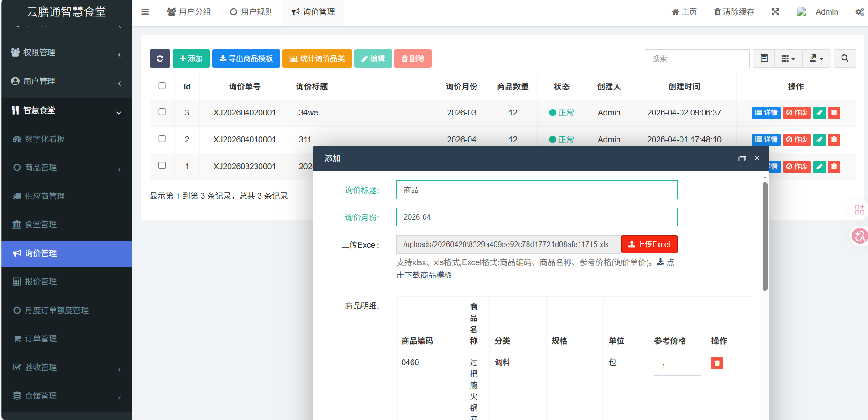Click the fullscreen icon in top bar
The width and height of the screenshot is (868, 420).
click(x=775, y=12)
